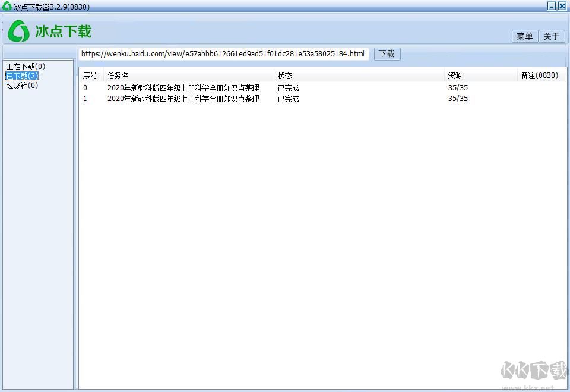Click the 下载 button next to URL
Viewport: 570px width, 392px height.
[x=387, y=54]
